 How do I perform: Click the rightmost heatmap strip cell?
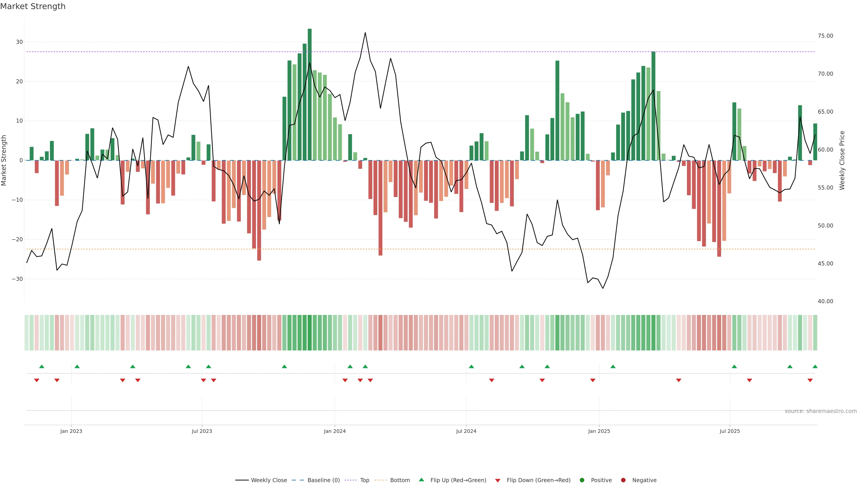(x=815, y=332)
